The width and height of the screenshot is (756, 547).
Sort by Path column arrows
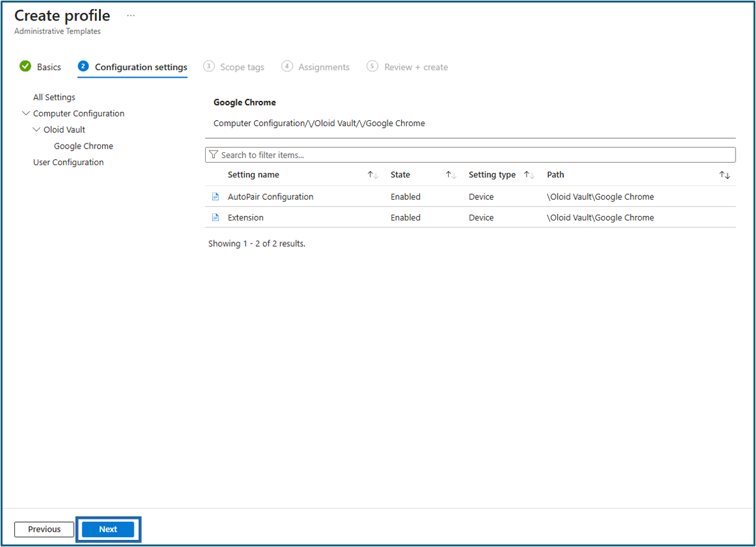point(724,174)
